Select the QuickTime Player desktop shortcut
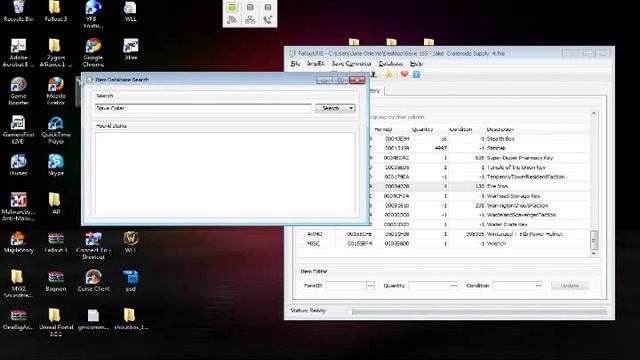Image resolution: width=640 pixels, height=360 pixels. click(56, 130)
